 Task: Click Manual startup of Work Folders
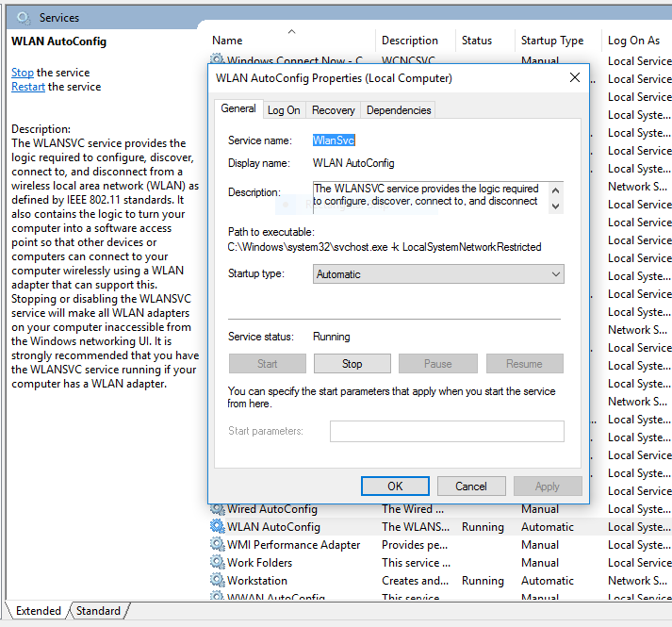coord(540,563)
